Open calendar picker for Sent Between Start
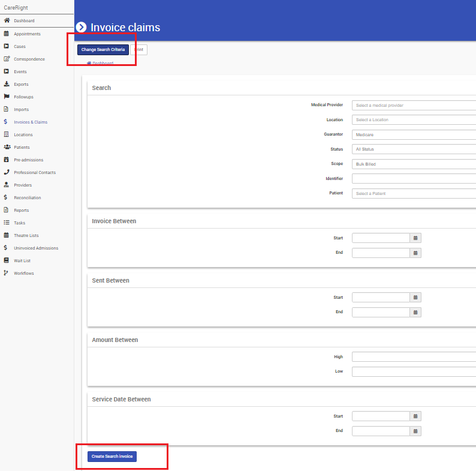Viewport: 476px width, 471px height. [415, 298]
